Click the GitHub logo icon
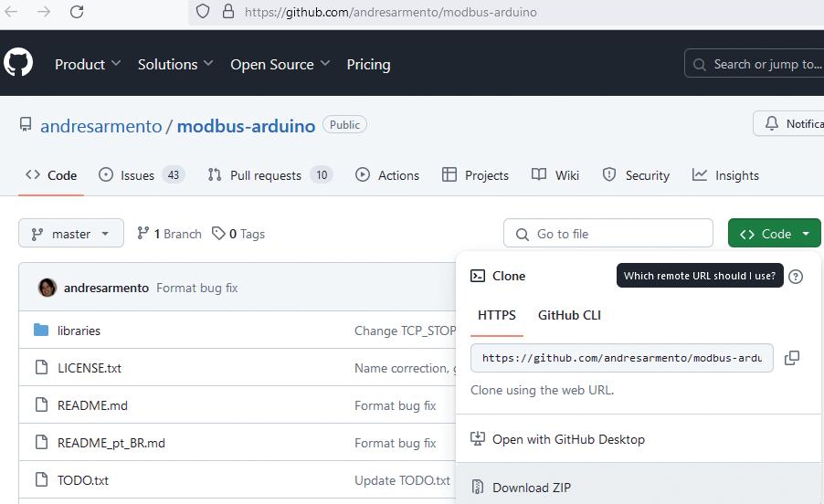This screenshot has width=824, height=504. pos(18,63)
